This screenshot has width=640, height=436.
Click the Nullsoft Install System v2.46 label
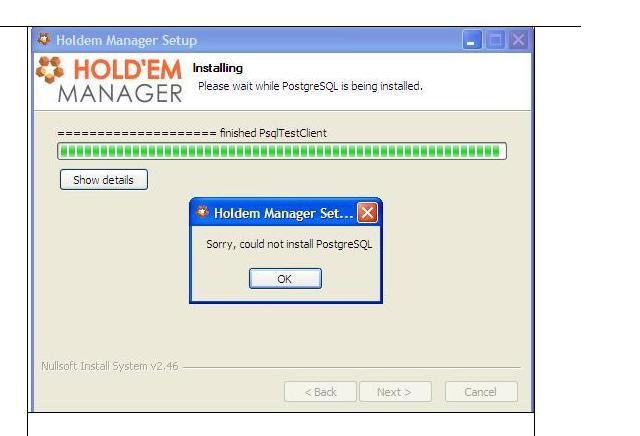click(110, 366)
